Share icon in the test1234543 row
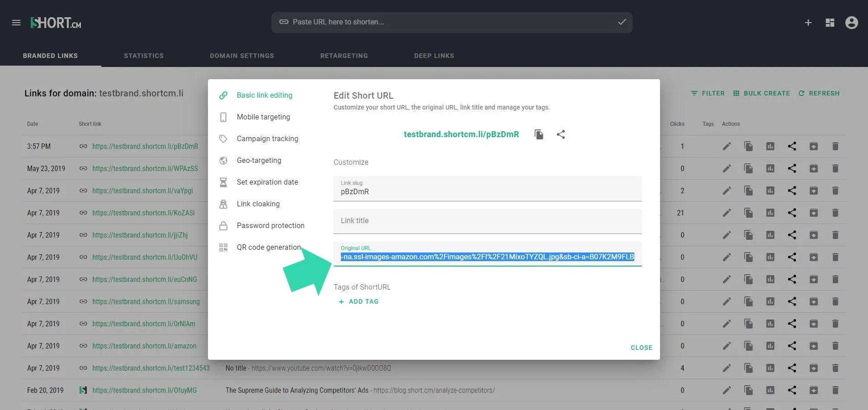 pyautogui.click(x=792, y=368)
